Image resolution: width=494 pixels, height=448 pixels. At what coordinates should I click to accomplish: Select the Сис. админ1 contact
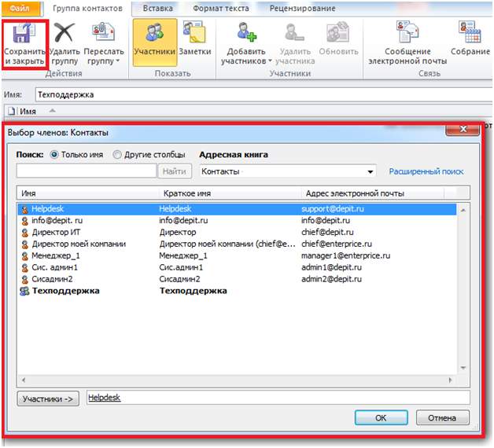[54, 267]
